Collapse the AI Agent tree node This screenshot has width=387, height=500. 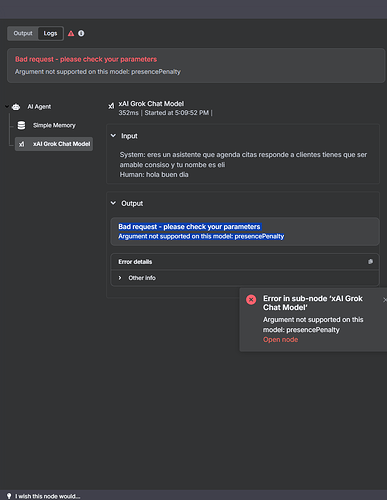[7, 107]
